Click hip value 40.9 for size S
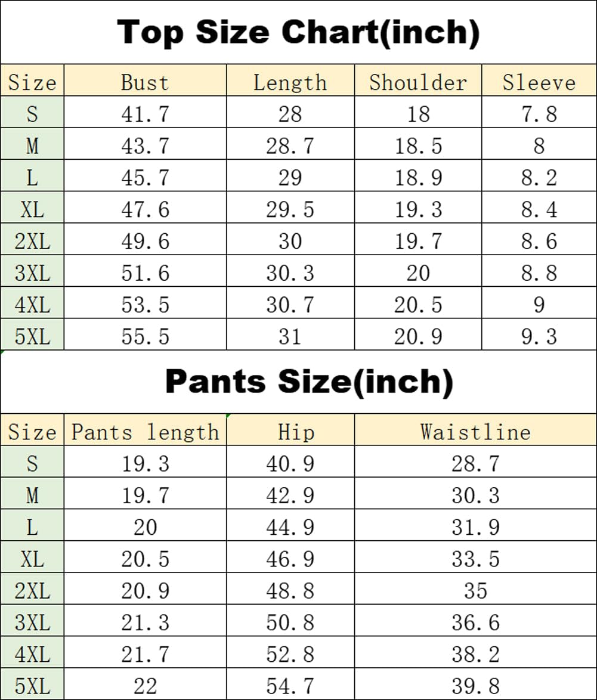Screen dimensions: 597x700 (290, 464)
